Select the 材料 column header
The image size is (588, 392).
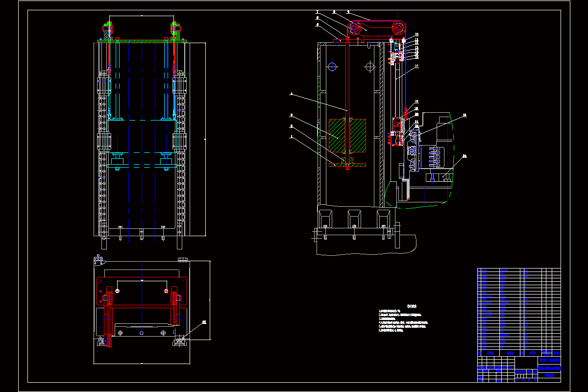(x=533, y=353)
